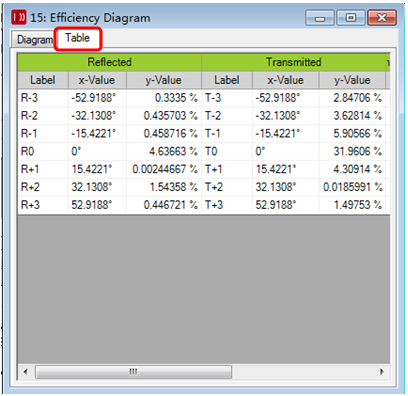Select the R+2 label cell
Image resolution: width=408 pixels, height=396 pixels.
pyautogui.click(x=43, y=187)
